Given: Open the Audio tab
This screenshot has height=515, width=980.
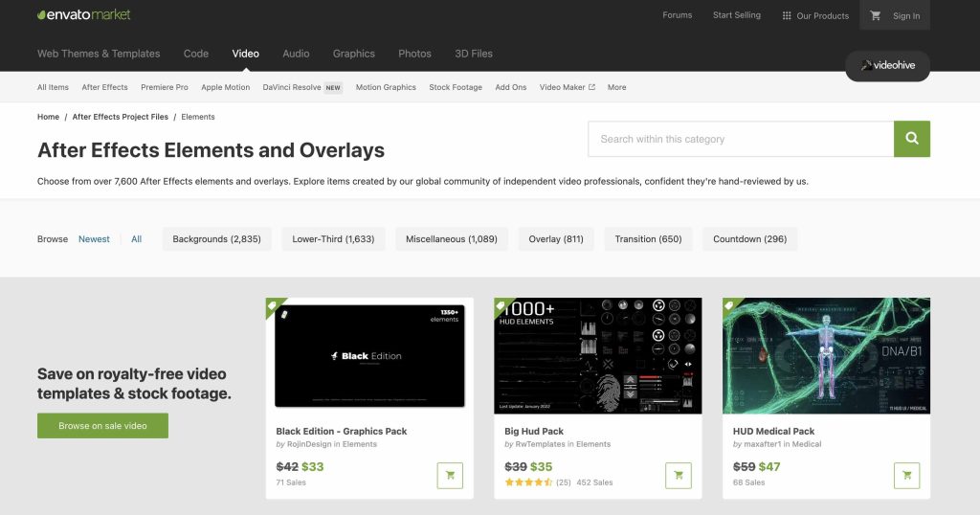Looking at the screenshot, I should 296,54.
